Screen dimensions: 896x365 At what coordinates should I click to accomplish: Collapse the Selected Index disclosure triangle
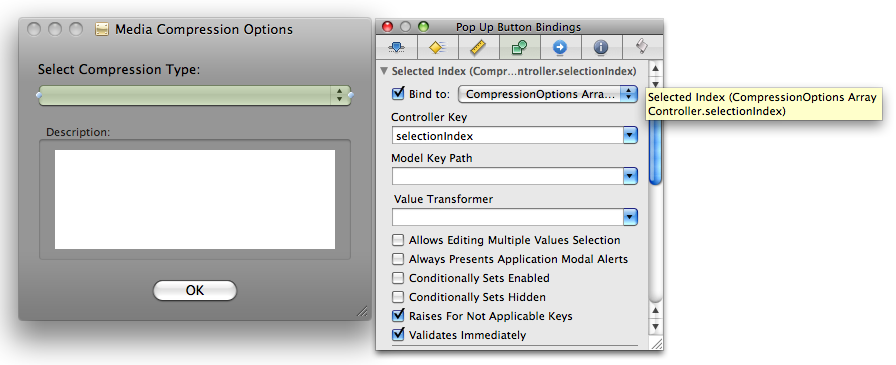[384, 71]
